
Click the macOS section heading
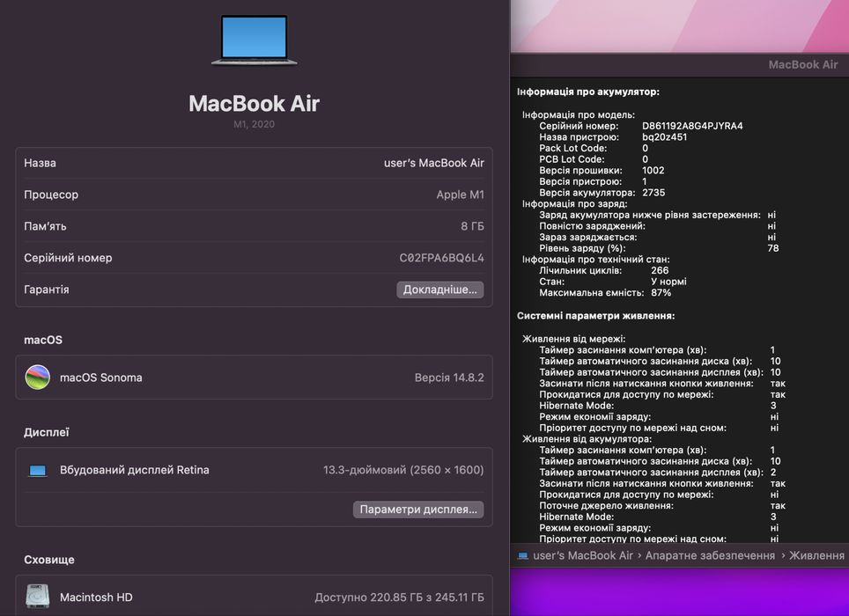[43, 340]
